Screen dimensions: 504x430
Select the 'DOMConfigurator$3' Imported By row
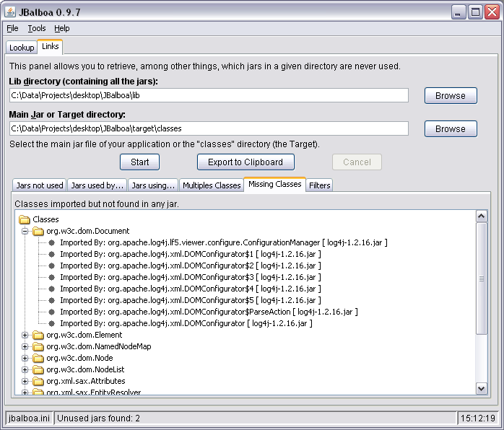pyautogui.click(x=191, y=278)
